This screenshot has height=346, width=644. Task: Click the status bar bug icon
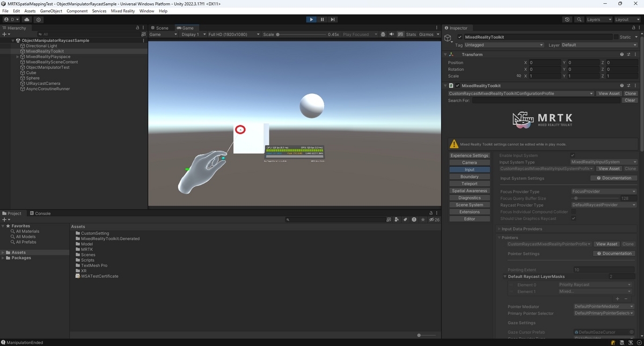click(613, 342)
